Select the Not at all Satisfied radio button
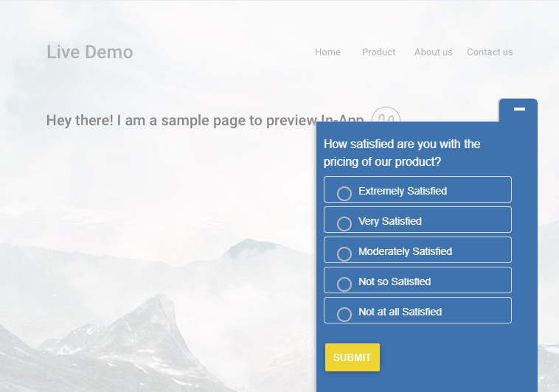Viewport: 559px width, 392px height. coord(344,314)
